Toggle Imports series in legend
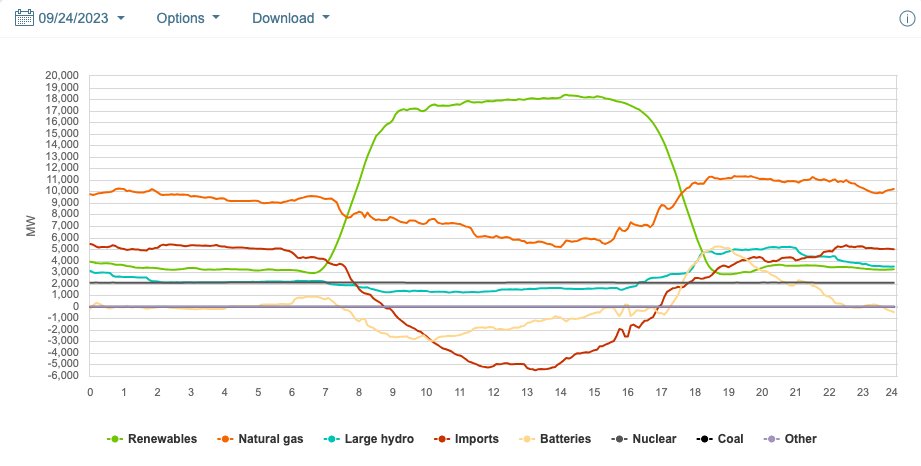The width and height of the screenshot is (921, 466). tap(466, 439)
